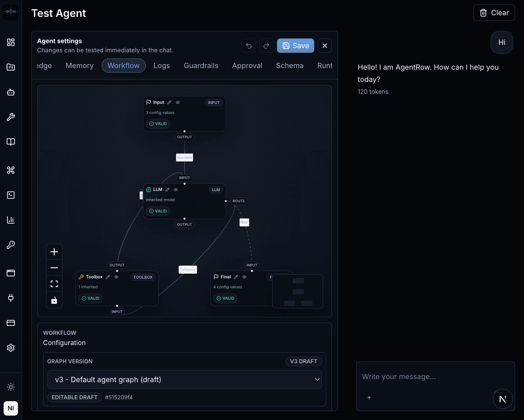This screenshot has width=524, height=420.
Task: Click the #515209f4 graph hash
Action: (x=119, y=397)
